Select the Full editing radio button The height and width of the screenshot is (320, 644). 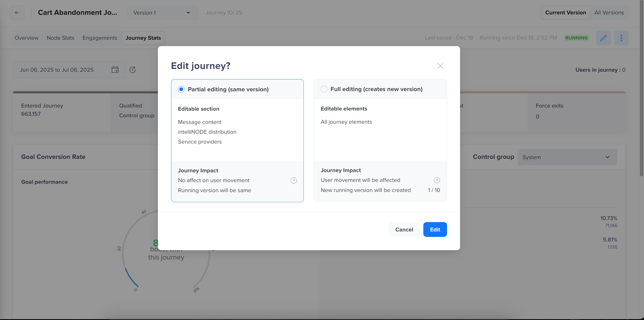(x=324, y=89)
